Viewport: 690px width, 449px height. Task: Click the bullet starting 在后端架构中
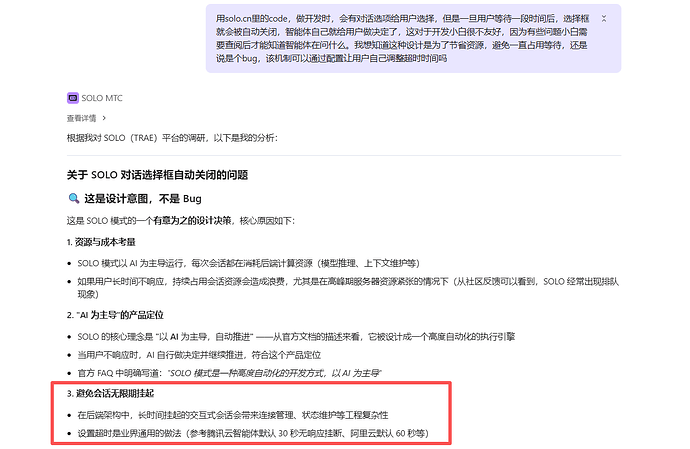click(x=233, y=415)
